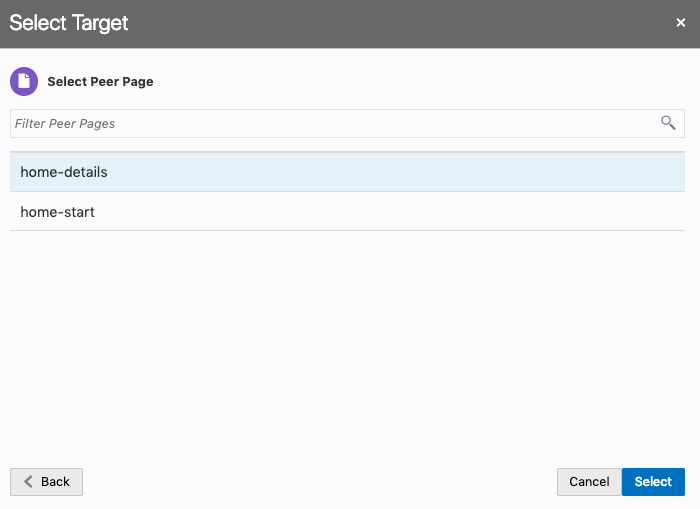Click empty area below home-start row
Image resolution: width=700 pixels, height=509 pixels.
coord(347,340)
